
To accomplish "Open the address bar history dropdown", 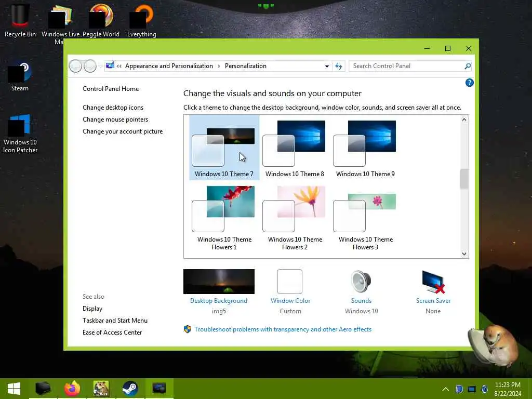I will [x=327, y=66].
